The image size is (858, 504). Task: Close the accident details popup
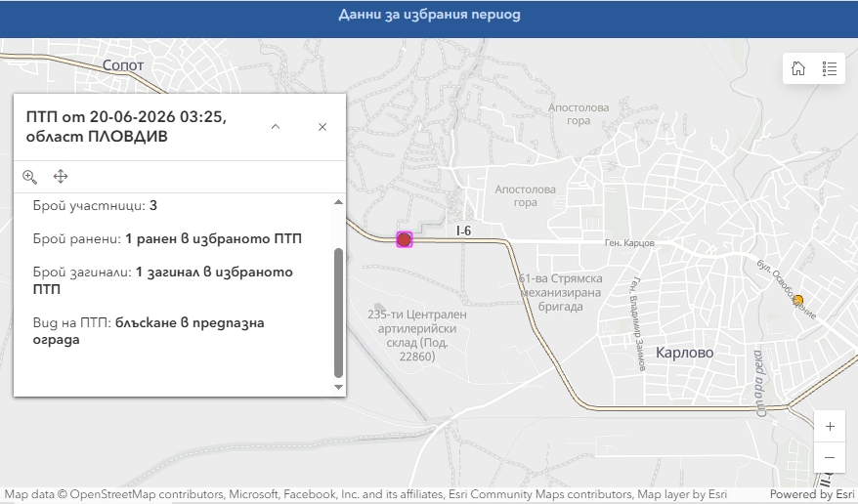tap(322, 127)
